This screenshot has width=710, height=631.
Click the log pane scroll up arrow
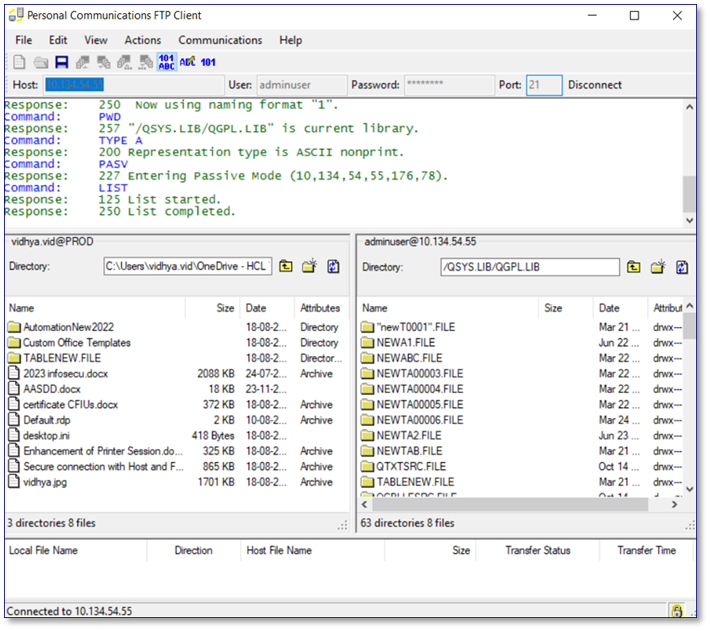point(689,107)
